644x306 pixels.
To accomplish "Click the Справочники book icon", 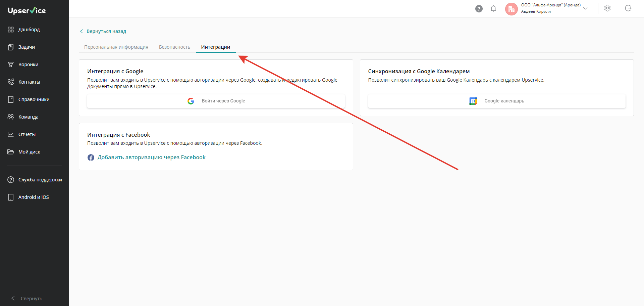I will point(11,99).
